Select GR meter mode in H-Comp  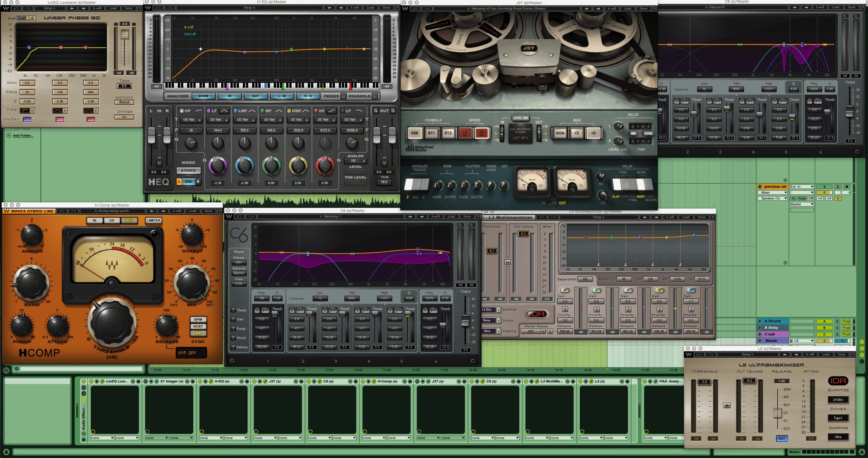pos(111,221)
